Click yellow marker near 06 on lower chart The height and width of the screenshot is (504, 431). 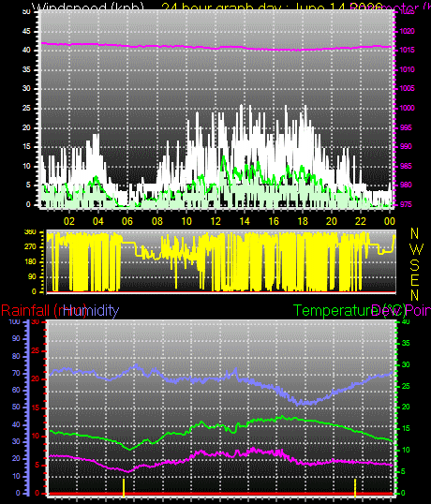(x=124, y=488)
